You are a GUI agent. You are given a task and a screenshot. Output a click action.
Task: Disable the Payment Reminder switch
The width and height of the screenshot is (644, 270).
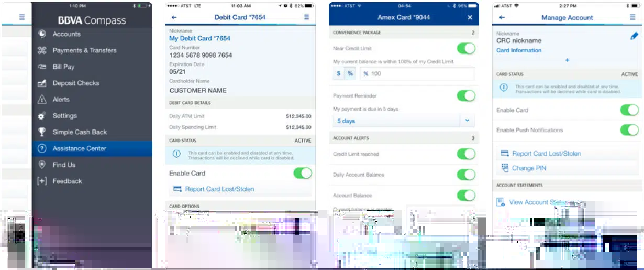pyautogui.click(x=465, y=96)
